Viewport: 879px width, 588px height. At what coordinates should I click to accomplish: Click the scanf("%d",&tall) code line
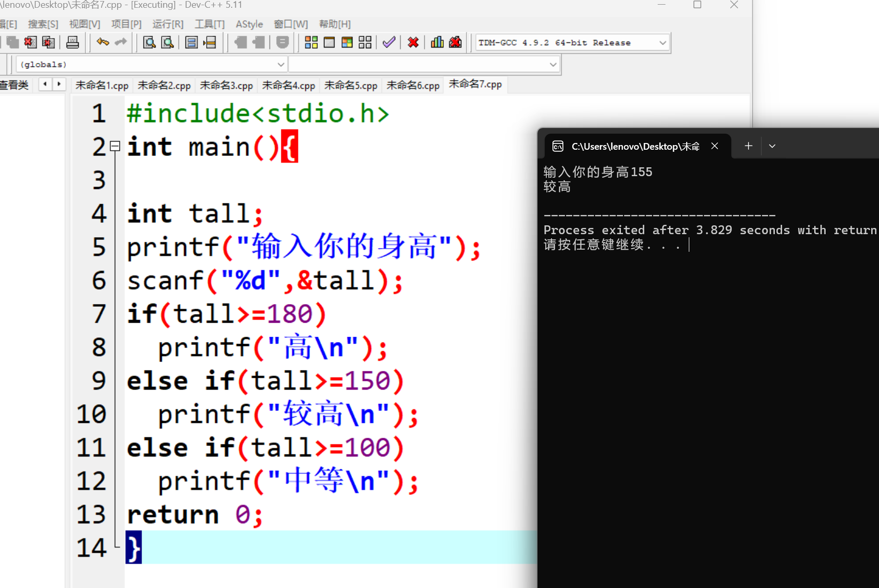point(265,281)
